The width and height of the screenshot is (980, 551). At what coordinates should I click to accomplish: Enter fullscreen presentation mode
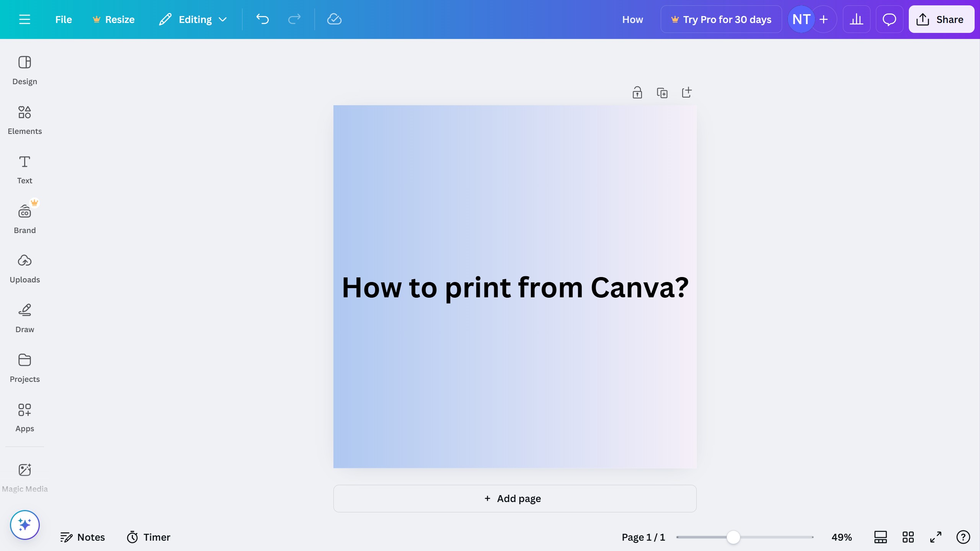tap(935, 537)
